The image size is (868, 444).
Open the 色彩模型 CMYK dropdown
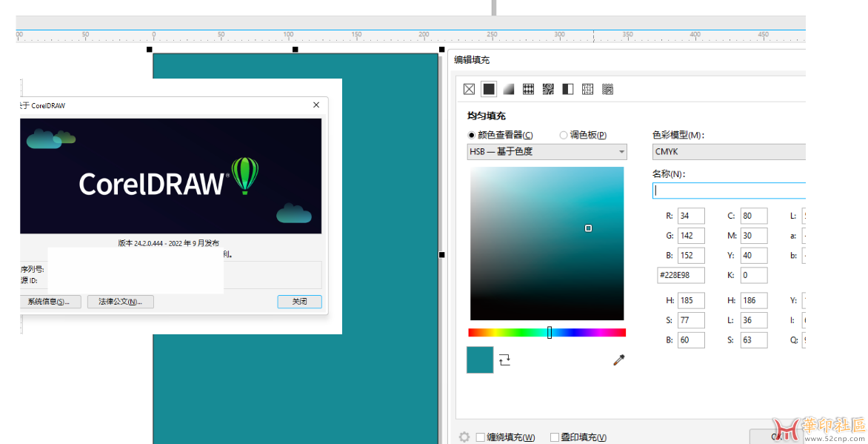pos(728,152)
